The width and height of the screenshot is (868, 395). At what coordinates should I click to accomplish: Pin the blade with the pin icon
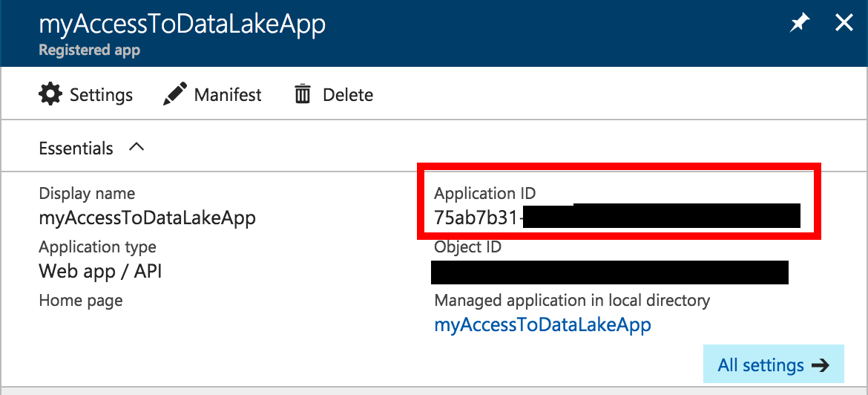point(799,23)
